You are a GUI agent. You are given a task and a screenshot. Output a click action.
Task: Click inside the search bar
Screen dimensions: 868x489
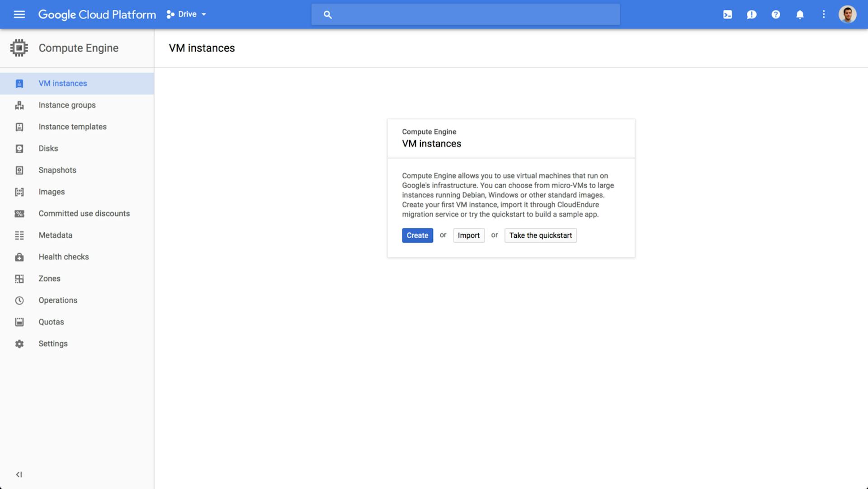(466, 14)
